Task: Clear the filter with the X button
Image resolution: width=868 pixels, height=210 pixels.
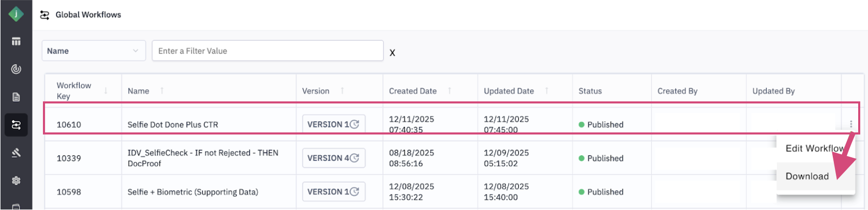Action: point(392,53)
